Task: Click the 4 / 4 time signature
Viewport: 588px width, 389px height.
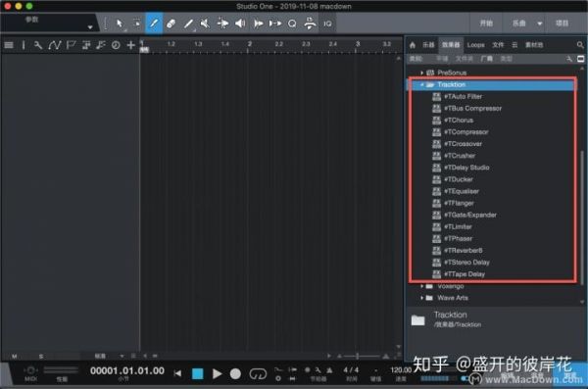Action: click(351, 369)
